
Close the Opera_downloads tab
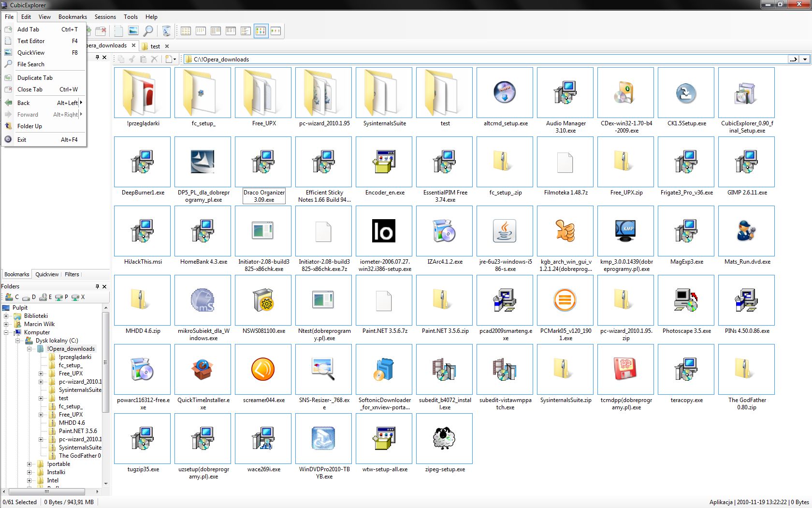134,45
